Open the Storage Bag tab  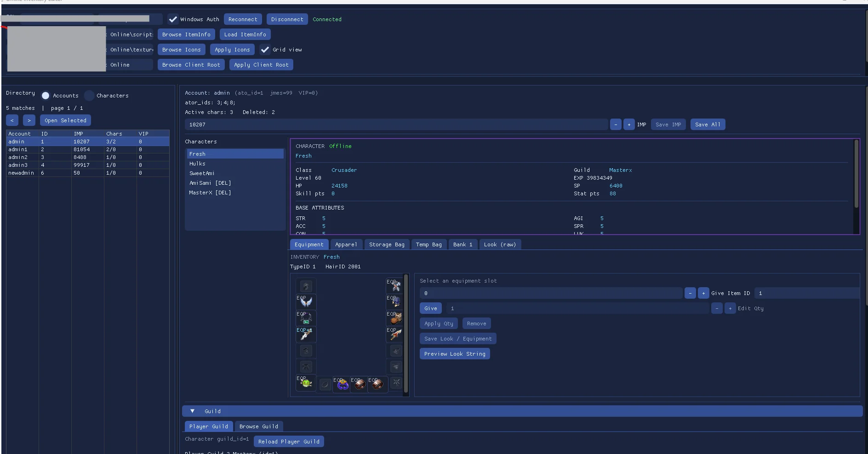pos(387,244)
